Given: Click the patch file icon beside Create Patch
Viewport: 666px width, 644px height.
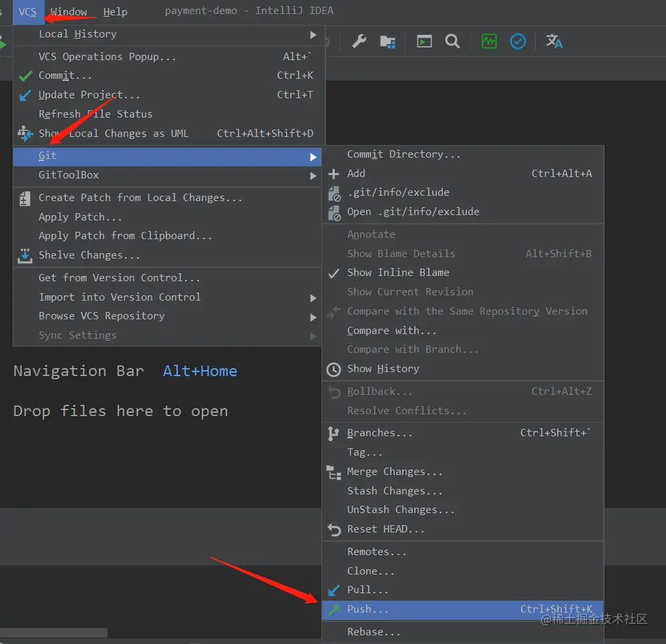Looking at the screenshot, I should [x=25, y=198].
